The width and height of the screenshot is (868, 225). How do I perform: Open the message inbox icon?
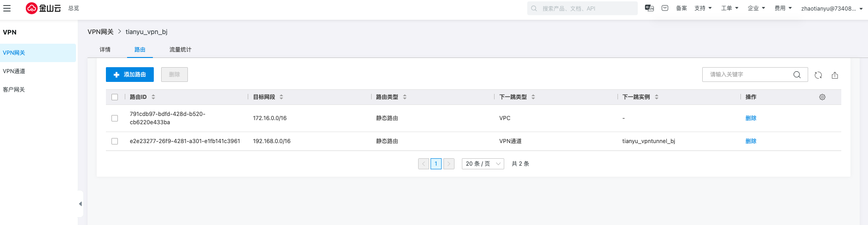coord(665,8)
